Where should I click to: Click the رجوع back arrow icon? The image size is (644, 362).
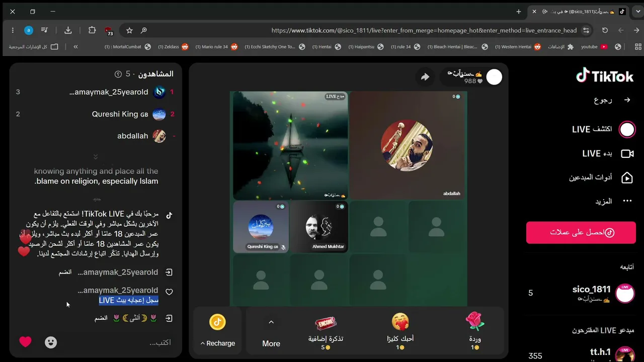(x=627, y=100)
